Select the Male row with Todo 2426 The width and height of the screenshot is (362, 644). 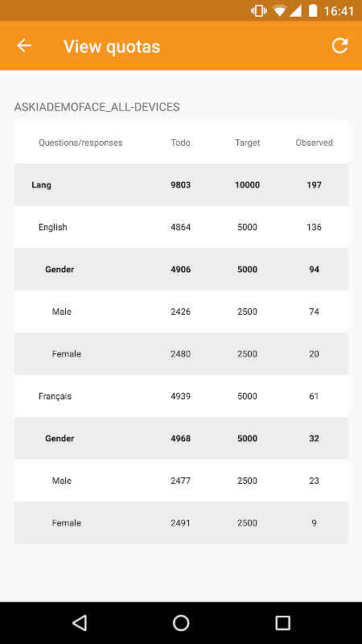[181, 312]
